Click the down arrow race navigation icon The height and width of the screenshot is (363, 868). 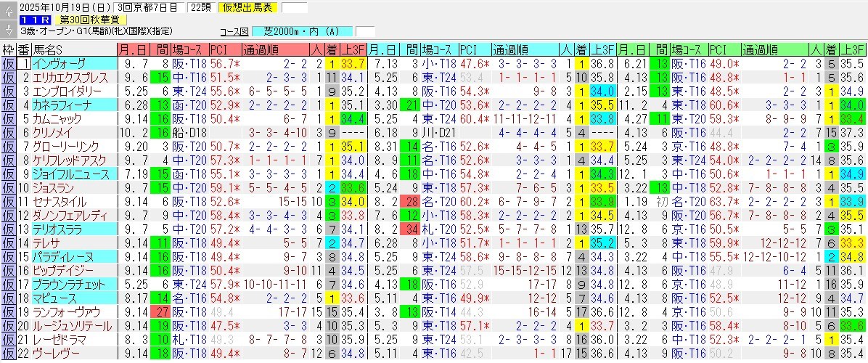(x=9, y=29)
